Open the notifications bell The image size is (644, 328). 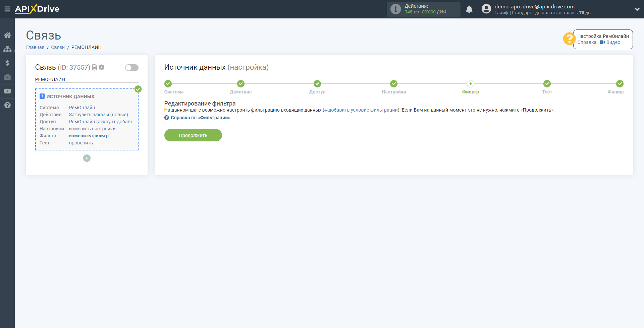tap(469, 9)
